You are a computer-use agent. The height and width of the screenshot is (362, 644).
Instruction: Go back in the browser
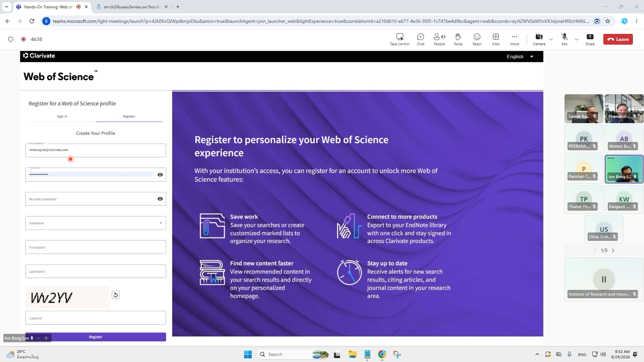pos(8,21)
